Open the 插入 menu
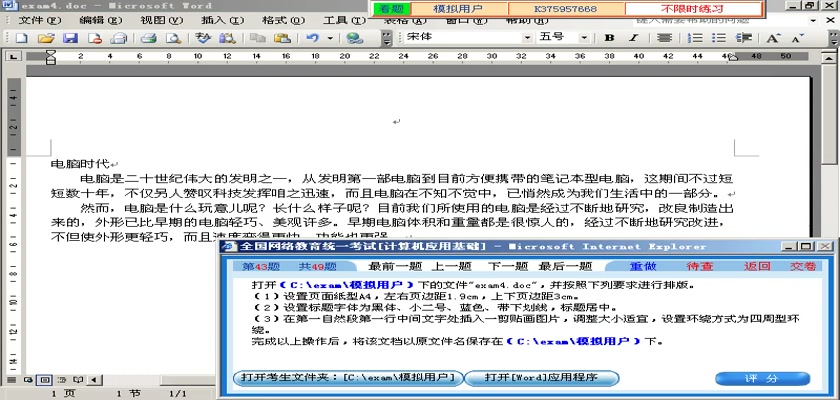The height and width of the screenshot is (400, 840). [x=222, y=20]
